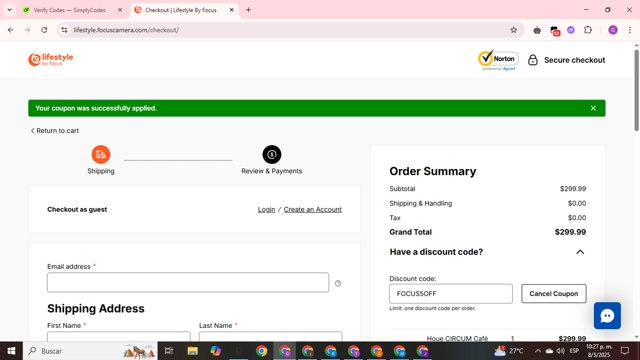Screen dimensions: 640x360
Task: Select the Review & Payments step icon
Action: coord(271,154)
